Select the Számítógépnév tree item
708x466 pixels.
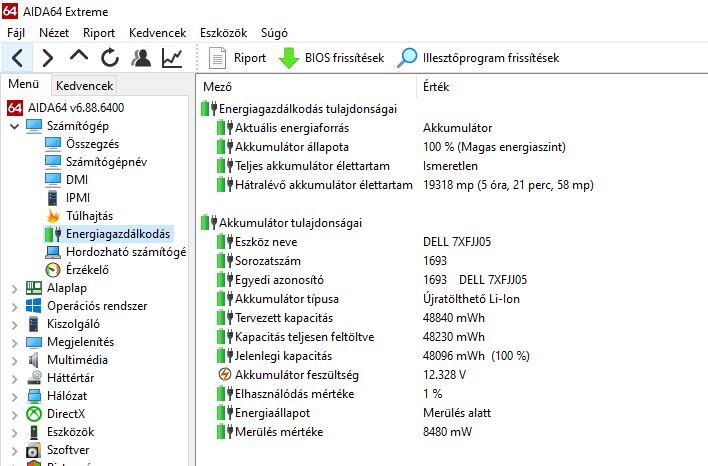pos(107,162)
